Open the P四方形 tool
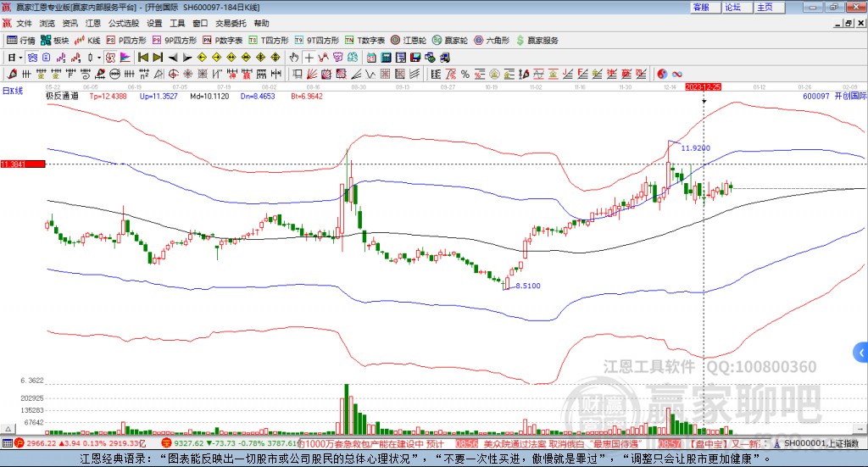 pos(126,41)
